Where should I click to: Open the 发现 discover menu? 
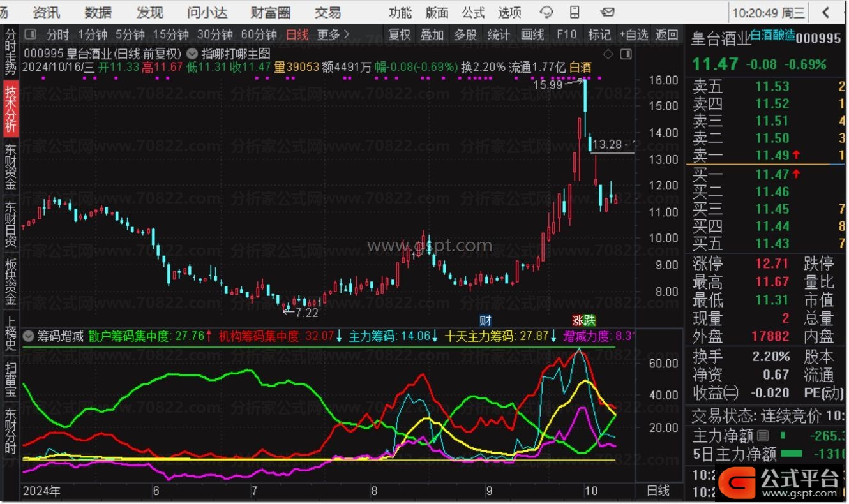[150, 12]
